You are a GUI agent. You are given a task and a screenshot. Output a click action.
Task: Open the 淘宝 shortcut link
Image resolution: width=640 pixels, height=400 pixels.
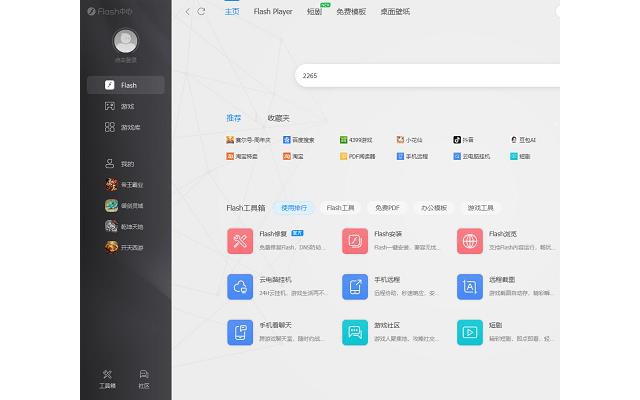[293, 156]
